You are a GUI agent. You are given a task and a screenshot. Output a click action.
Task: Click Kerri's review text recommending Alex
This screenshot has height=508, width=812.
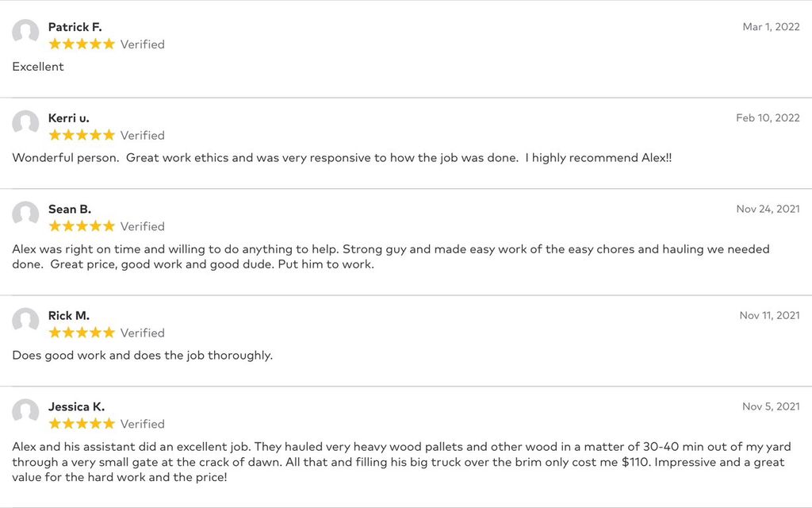click(342, 158)
